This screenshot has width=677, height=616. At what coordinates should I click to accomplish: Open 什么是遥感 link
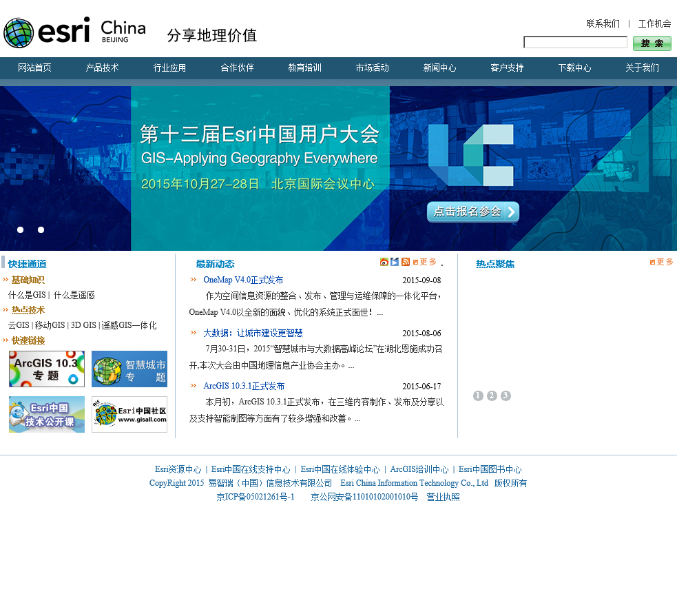[x=74, y=295]
